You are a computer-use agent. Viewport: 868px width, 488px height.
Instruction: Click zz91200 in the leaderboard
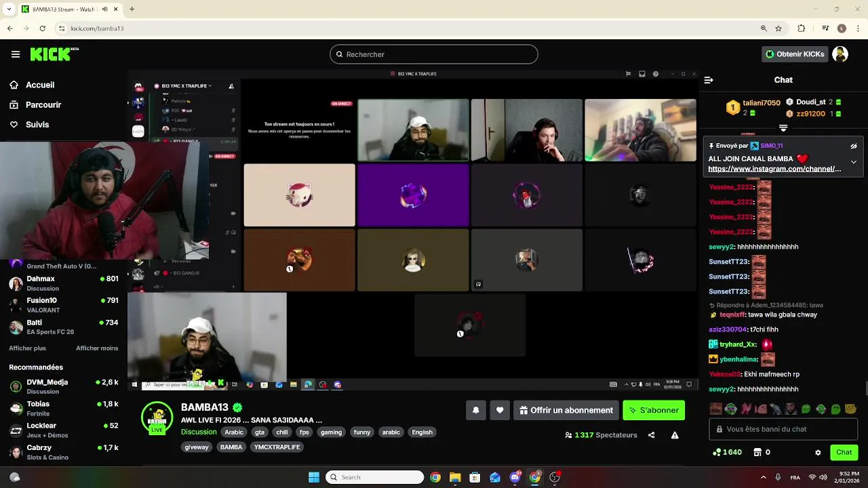tap(810, 113)
